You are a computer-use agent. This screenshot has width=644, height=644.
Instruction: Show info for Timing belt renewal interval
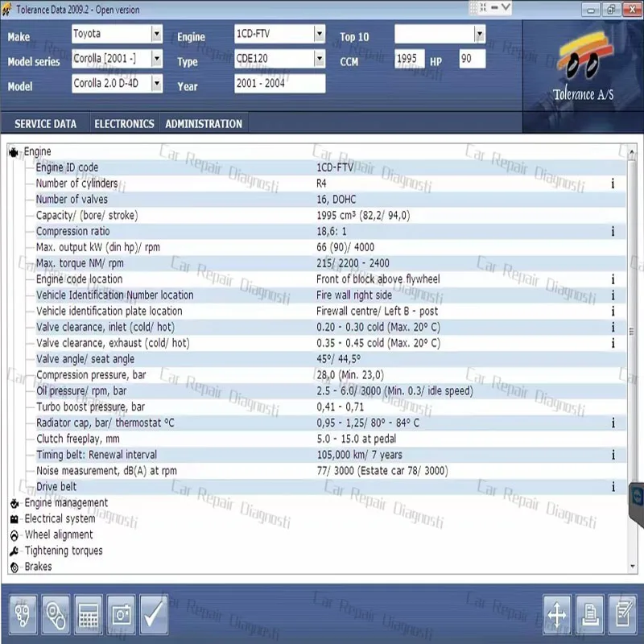(x=613, y=455)
